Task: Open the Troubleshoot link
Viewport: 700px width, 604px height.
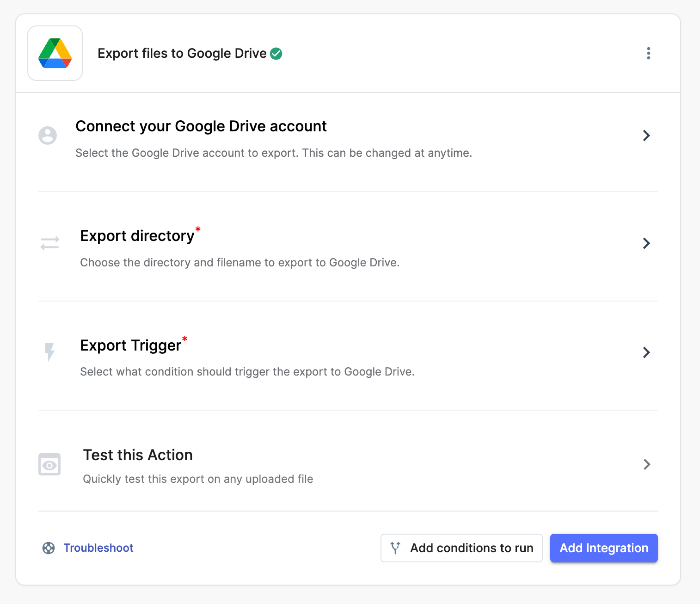Action: pyautogui.click(x=98, y=548)
